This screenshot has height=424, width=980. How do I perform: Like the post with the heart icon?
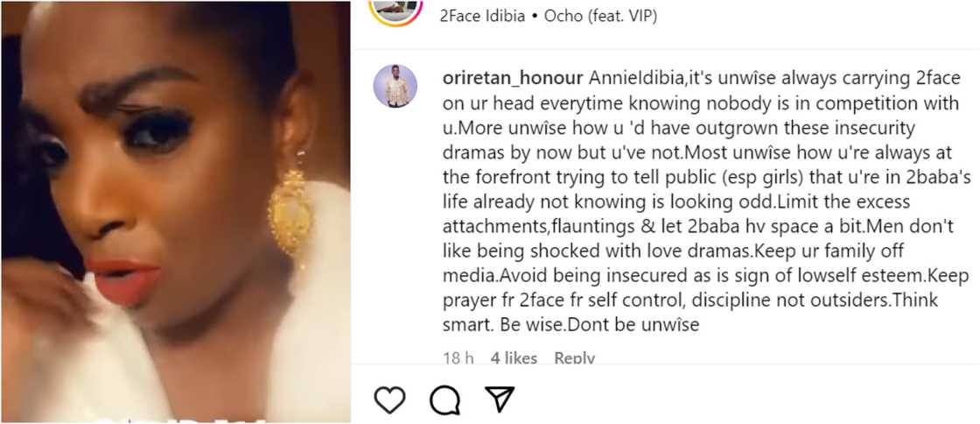[389, 399]
